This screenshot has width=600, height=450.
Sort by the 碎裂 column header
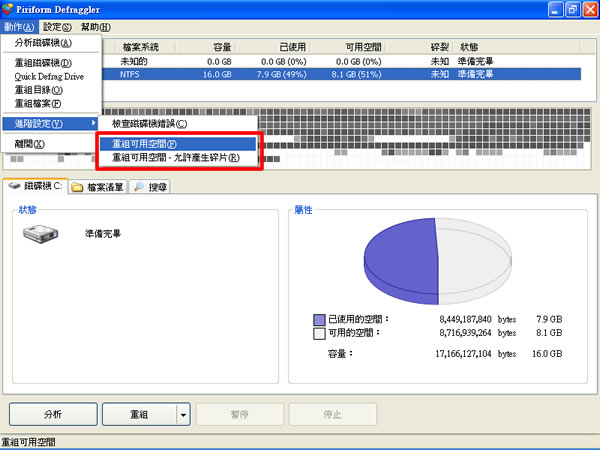click(x=419, y=47)
